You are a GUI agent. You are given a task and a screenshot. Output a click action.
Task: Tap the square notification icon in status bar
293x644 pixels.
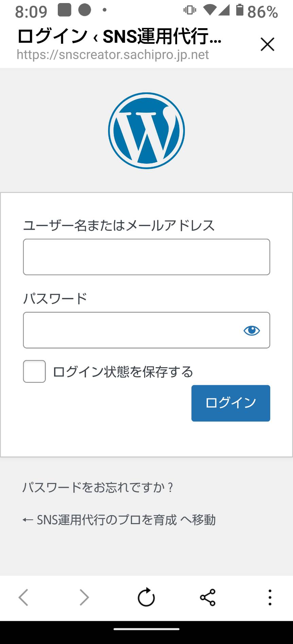pos(65,10)
